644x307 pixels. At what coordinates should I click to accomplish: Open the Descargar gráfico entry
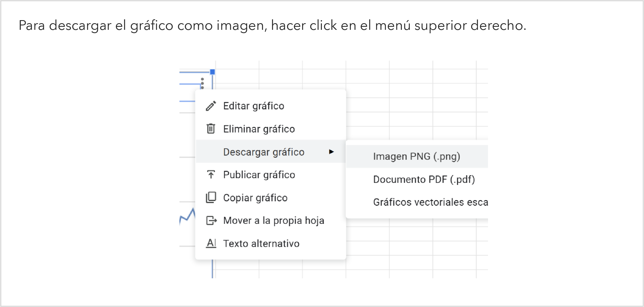click(264, 152)
